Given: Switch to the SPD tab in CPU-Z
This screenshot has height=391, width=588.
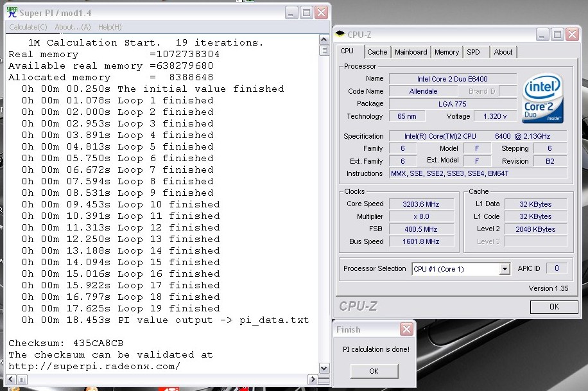Looking at the screenshot, I should pyautogui.click(x=473, y=52).
